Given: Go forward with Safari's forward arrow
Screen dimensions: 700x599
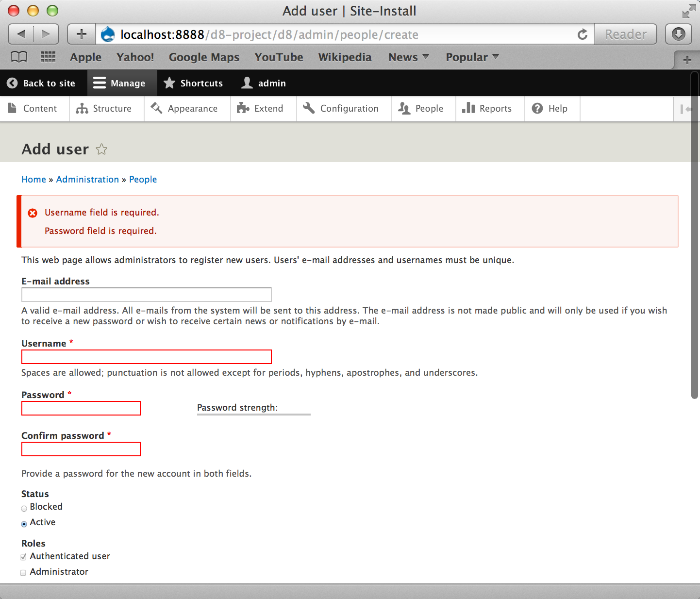Looking at the screenshot, I should tap(46, 34).
